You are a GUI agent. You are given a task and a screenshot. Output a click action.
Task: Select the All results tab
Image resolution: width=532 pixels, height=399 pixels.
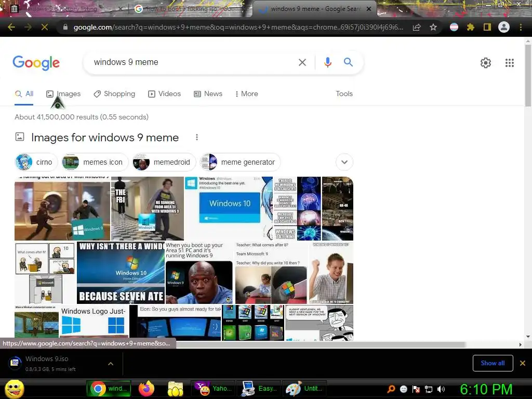pyautogui.click(x=24, y=94)
